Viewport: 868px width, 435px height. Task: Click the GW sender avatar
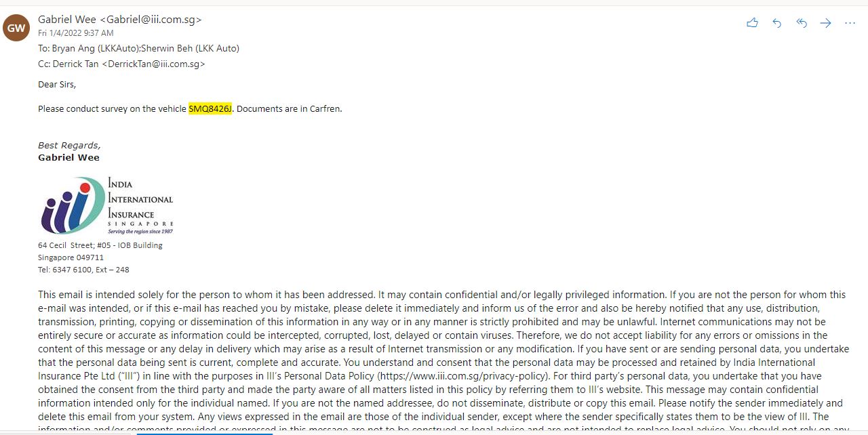tap(16, 28)
